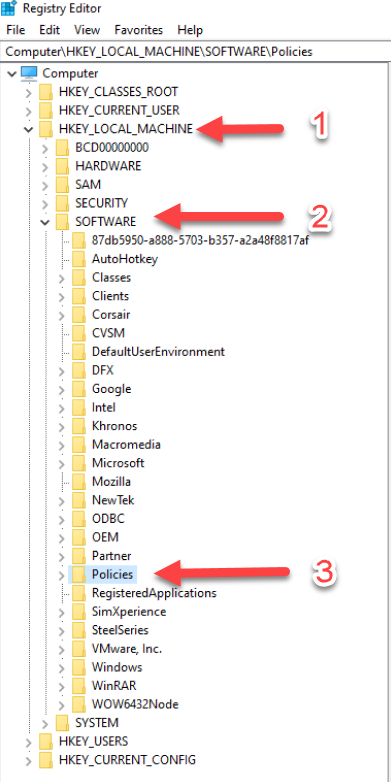Select the Mozilla key label
Image resolution: width=391 pixels, height=782 pixels.
(111, 482)
